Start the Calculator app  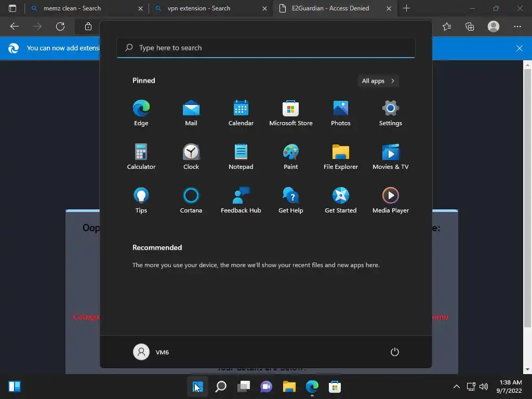click(x=141, y=156)
